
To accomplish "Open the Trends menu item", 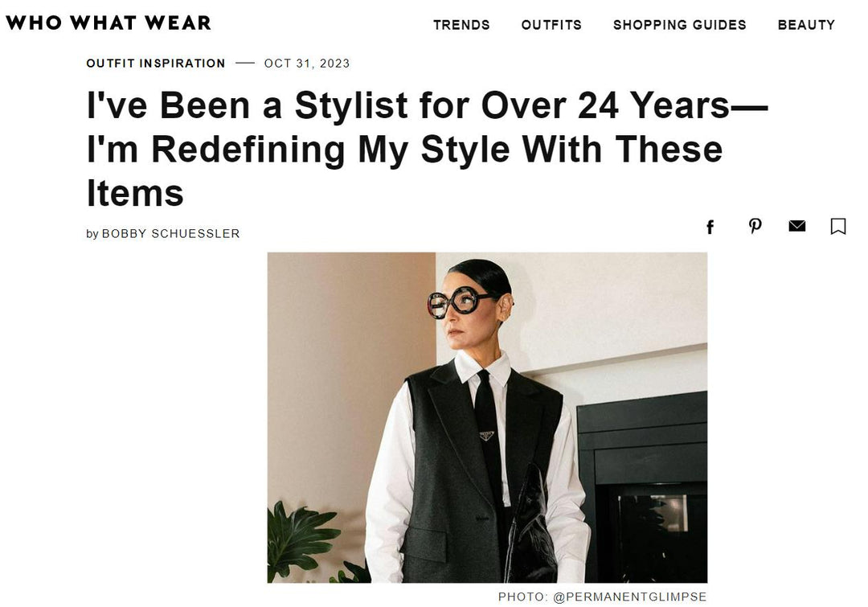I will click(461, 25).
